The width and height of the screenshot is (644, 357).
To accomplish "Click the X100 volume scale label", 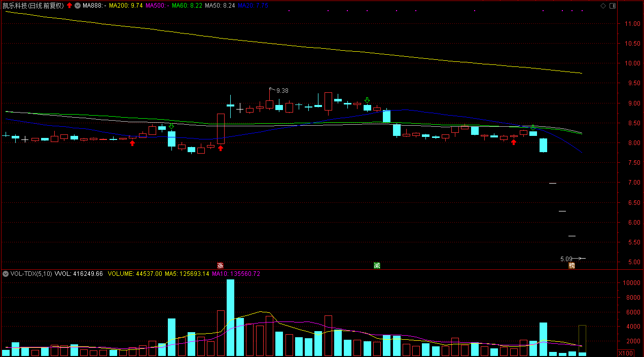I will [x=627, y=353].
